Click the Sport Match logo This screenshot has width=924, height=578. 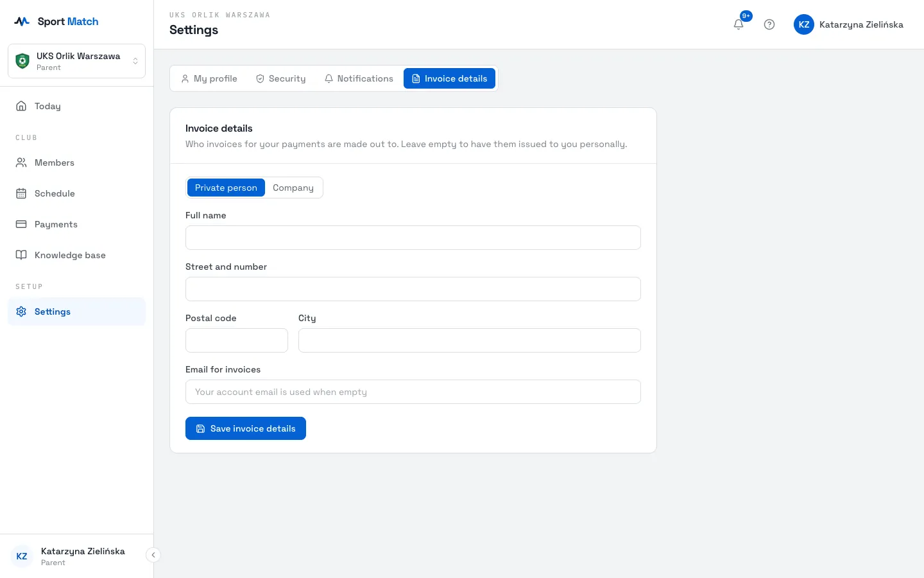(56, 21)
